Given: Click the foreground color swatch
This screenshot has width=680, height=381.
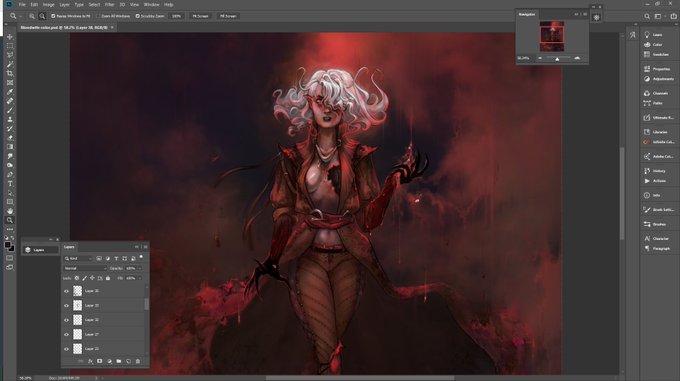Looking at the screenshot, I should coord(8,245).
